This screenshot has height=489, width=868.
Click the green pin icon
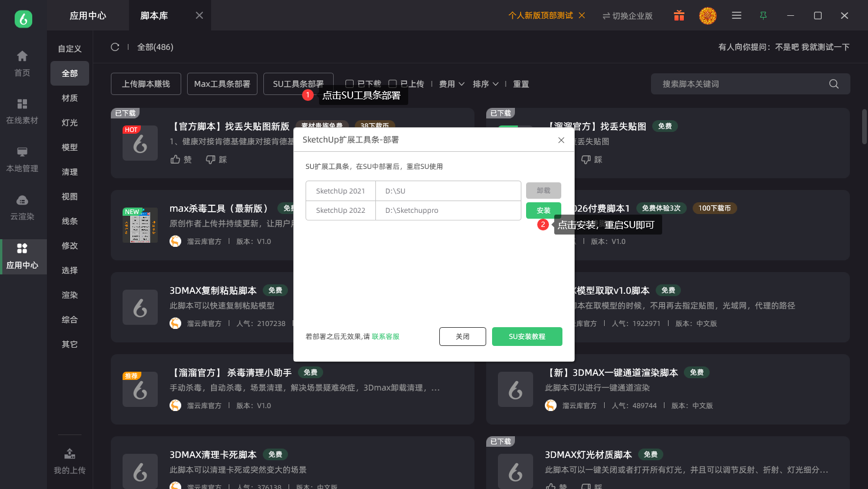click(x=763, y=16)
